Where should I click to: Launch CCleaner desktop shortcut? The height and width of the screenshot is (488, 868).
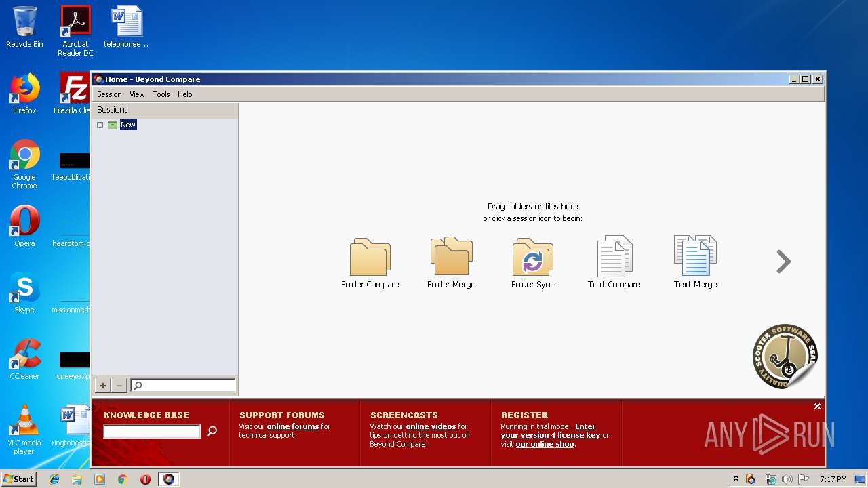click(24, 359)
